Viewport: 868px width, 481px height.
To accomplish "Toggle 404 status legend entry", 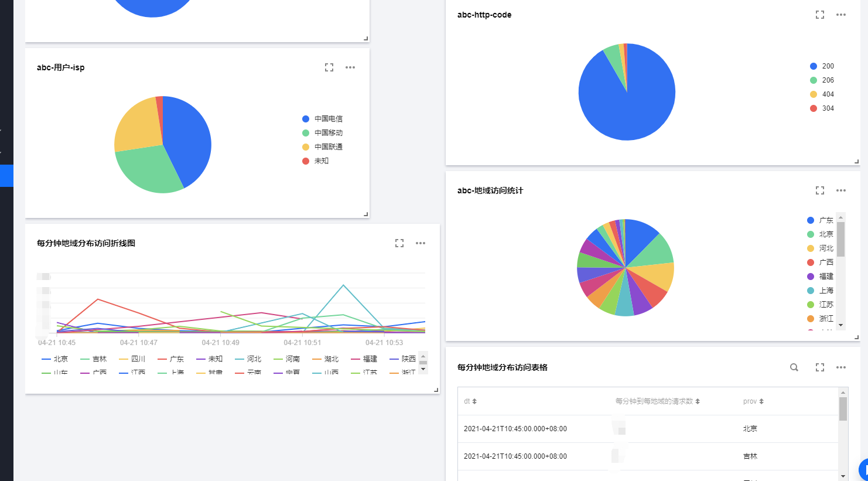I will [822, 94].
